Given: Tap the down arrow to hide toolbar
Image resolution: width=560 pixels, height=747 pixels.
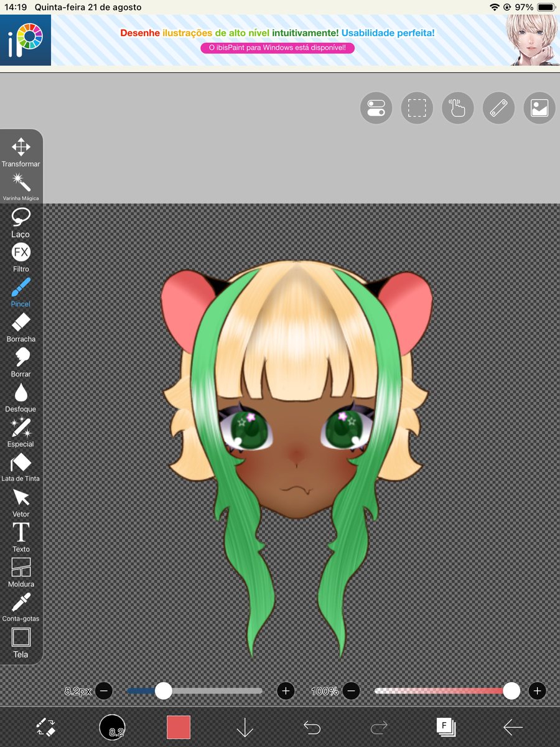Looking at the screenshot, I should point(245,727).
